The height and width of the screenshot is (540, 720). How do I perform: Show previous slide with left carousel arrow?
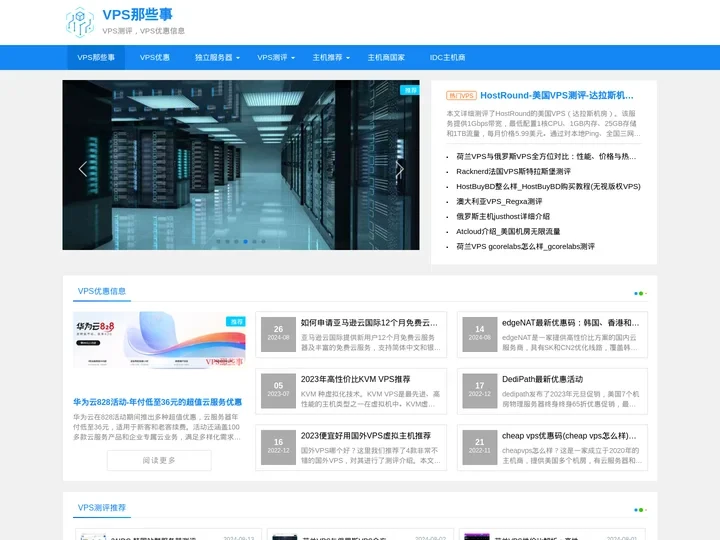coord(83,169)
